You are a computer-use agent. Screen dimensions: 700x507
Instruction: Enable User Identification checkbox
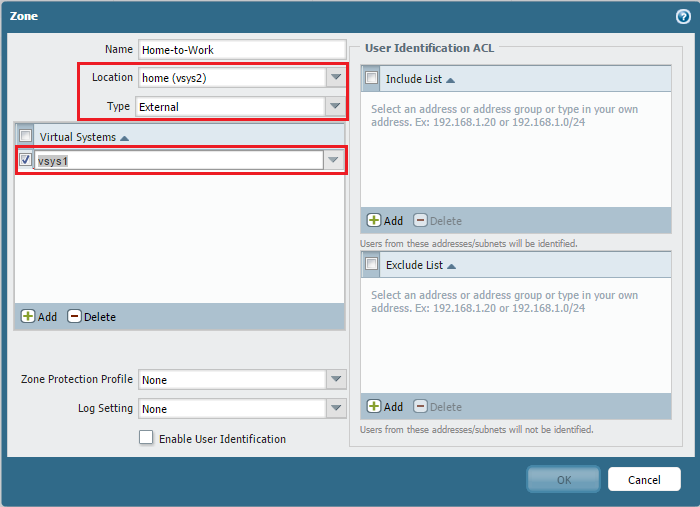point(146,438)
